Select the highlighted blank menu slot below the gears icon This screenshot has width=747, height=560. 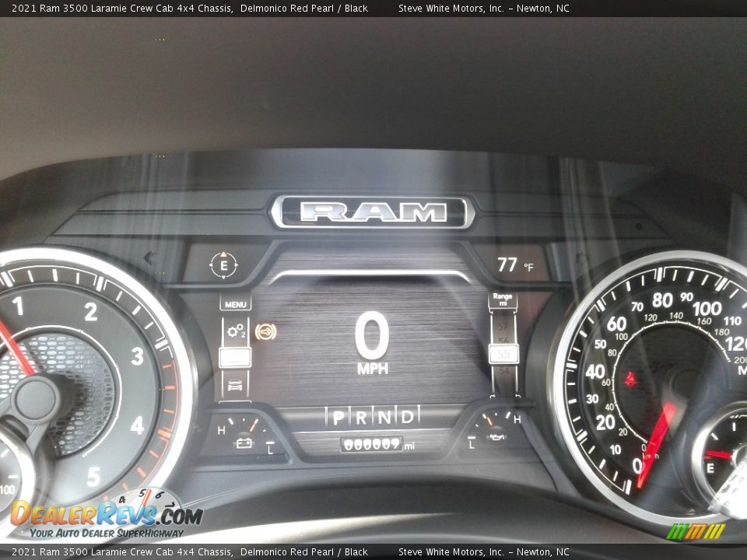click(x=235, y=358)
